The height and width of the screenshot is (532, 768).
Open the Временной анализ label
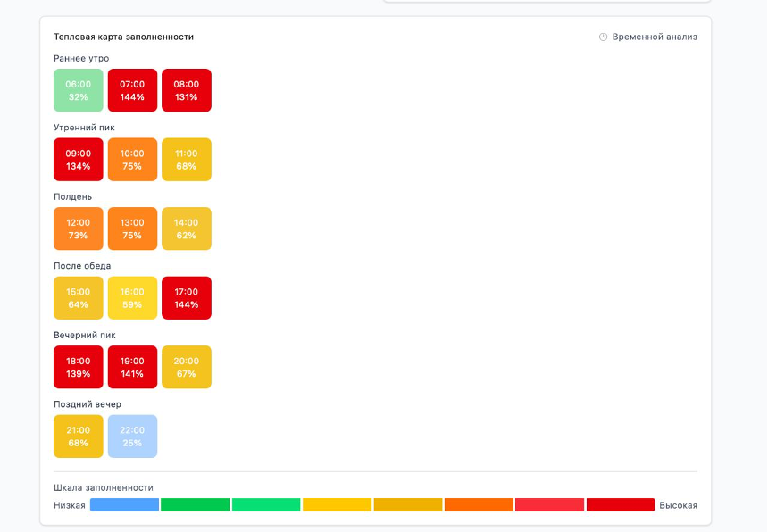point(655,37)
